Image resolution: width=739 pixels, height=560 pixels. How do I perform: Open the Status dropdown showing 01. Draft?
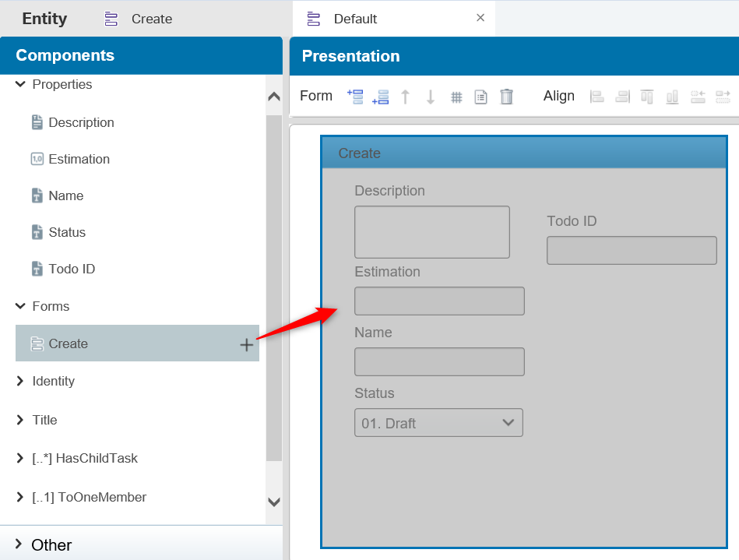[438, 422]
